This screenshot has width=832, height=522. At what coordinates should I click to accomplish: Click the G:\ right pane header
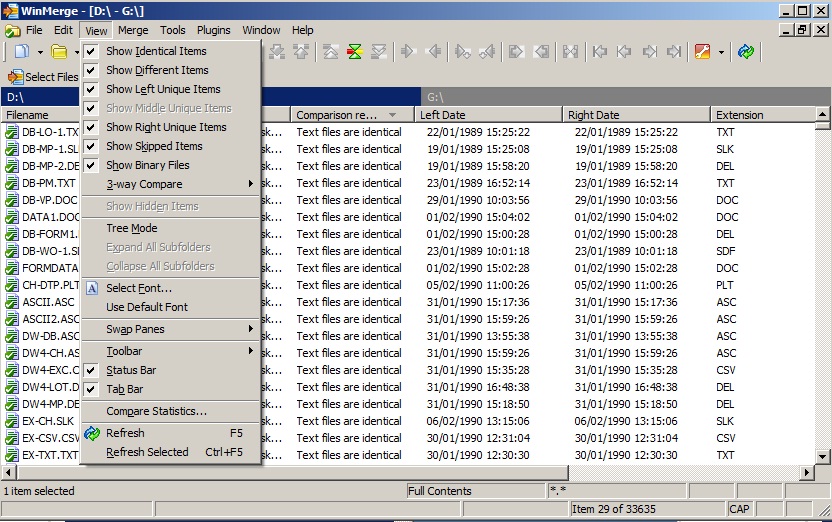(x=626, y=97)
